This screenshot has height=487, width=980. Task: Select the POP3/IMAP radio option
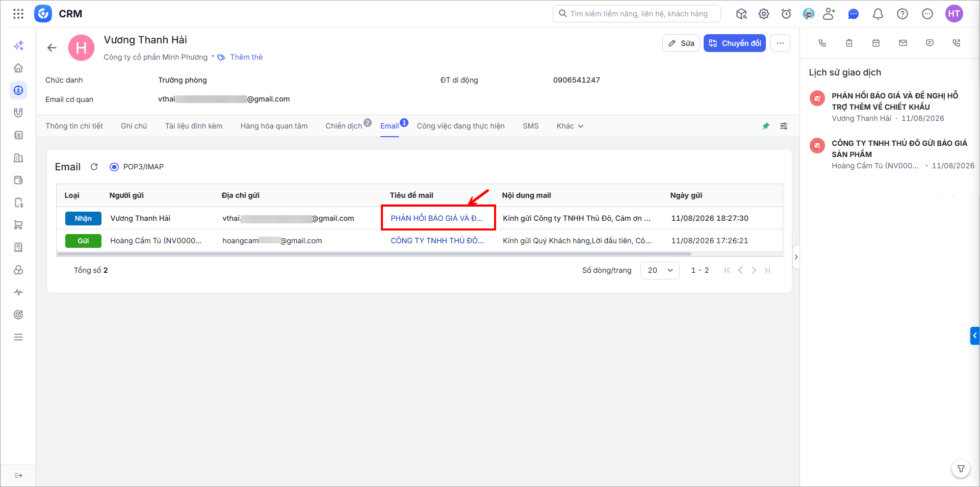[114, 167]
